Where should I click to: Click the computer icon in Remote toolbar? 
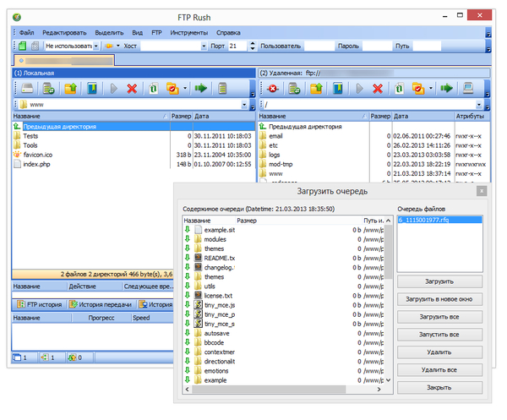468,88
